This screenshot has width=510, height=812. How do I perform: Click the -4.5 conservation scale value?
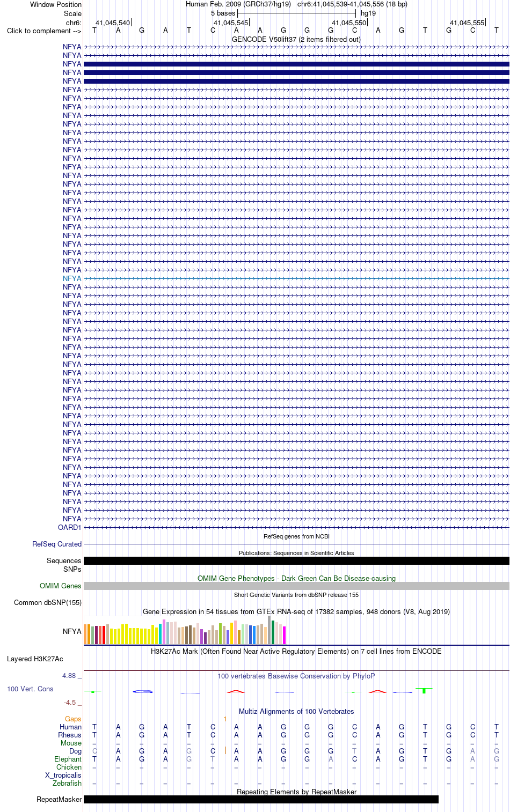click(x=70, y=702)
